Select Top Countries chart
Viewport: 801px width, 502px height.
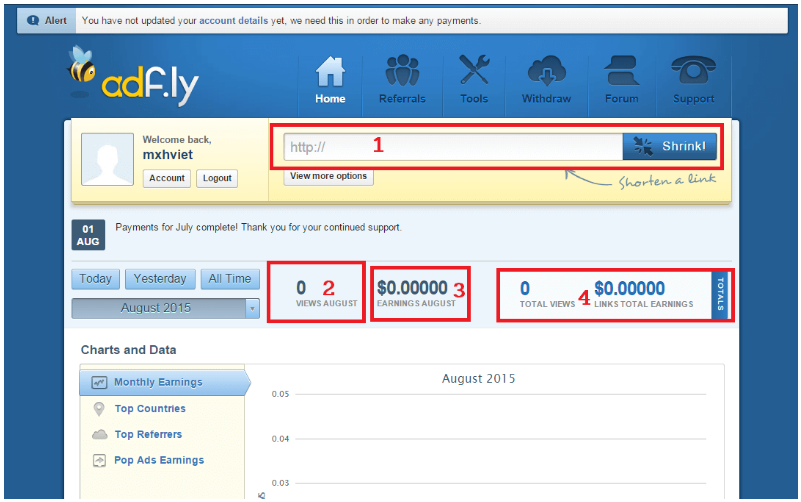tap(150, 409)
